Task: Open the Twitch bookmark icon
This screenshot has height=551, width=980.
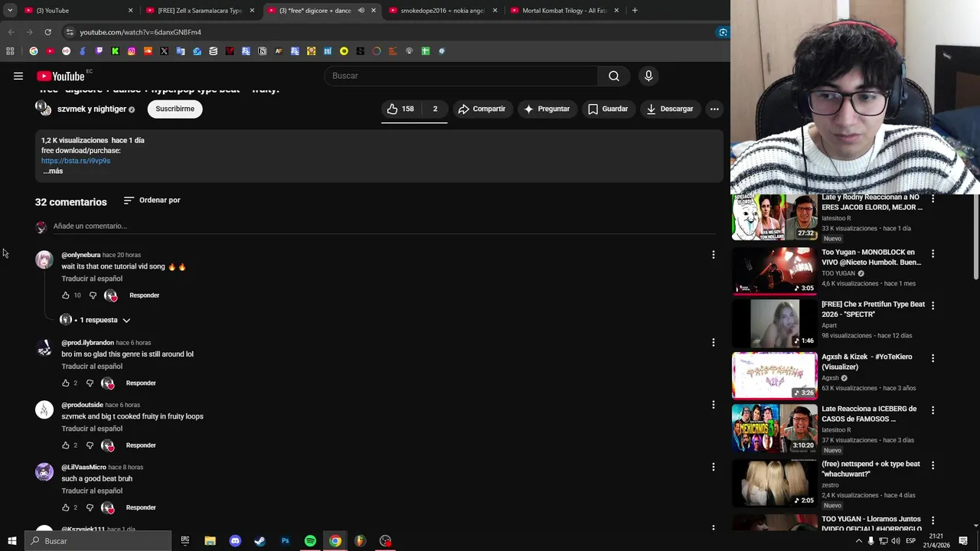Action: [99, 51]
